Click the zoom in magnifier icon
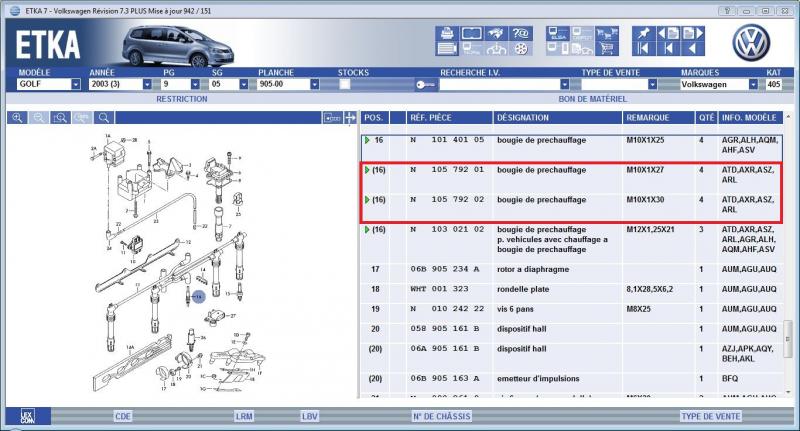 pyautogui.click(x=17, y=118)
